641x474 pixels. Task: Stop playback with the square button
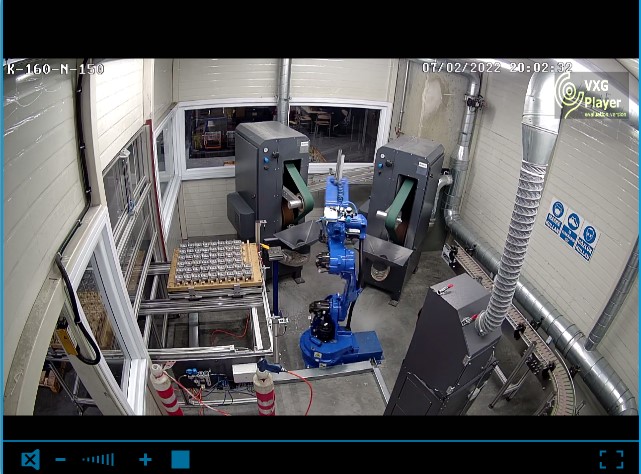[180, 459]
